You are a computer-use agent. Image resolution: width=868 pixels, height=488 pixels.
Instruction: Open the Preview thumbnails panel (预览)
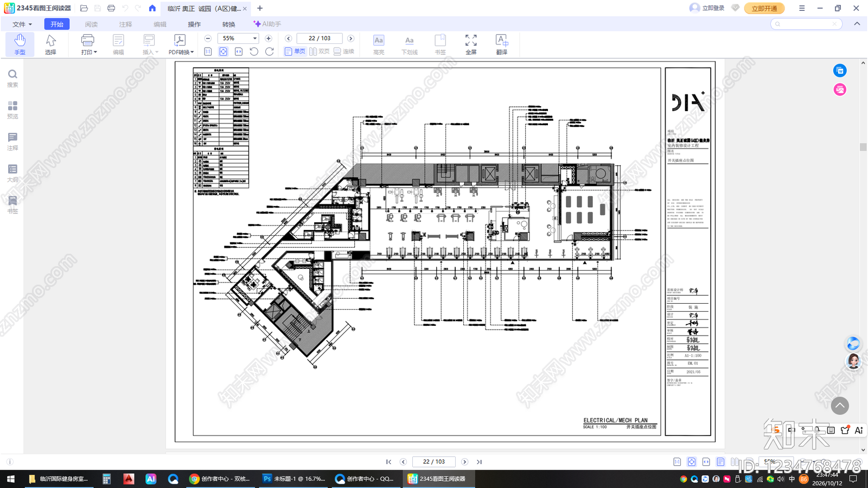click(x=12, y=110)
